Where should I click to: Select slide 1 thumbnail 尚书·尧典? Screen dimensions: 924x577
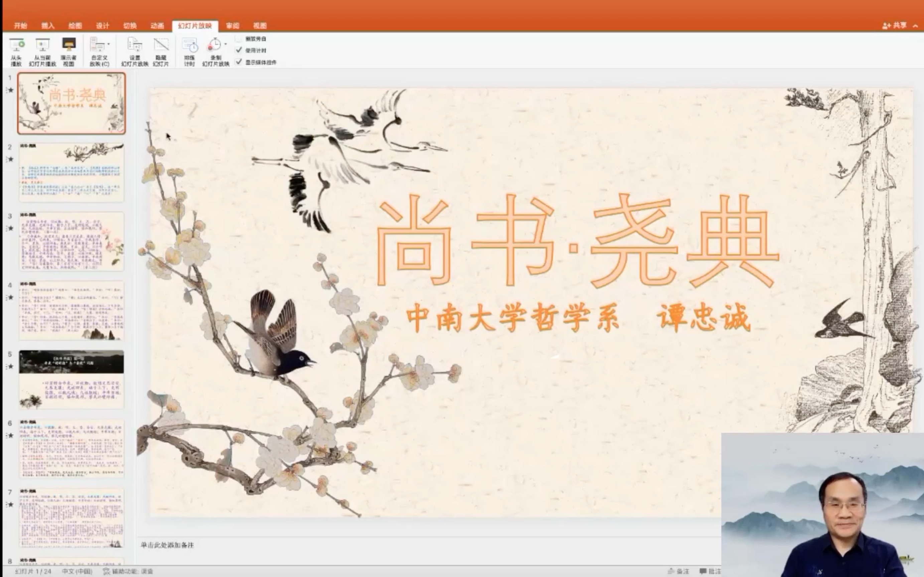click(72, 103)
